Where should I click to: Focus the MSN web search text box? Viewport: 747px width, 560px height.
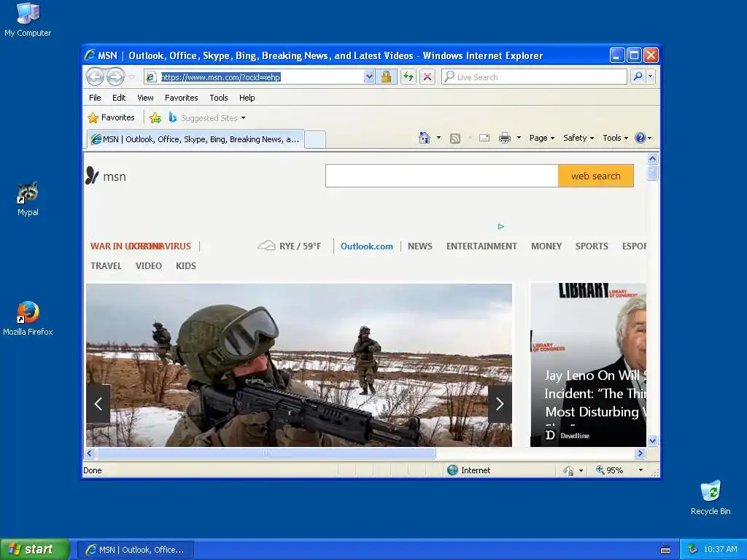click(x=441, y=176)
